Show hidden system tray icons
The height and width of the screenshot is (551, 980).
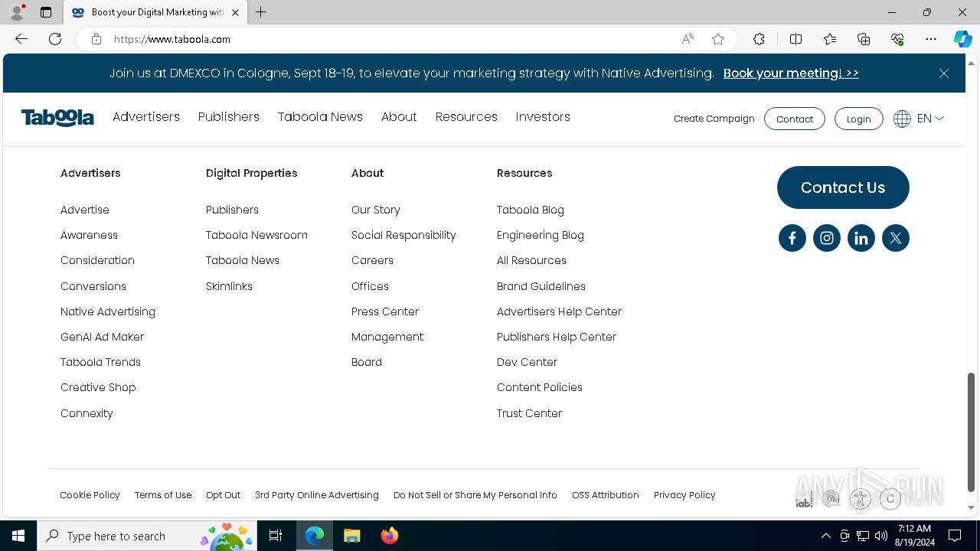tap(825, 536)
